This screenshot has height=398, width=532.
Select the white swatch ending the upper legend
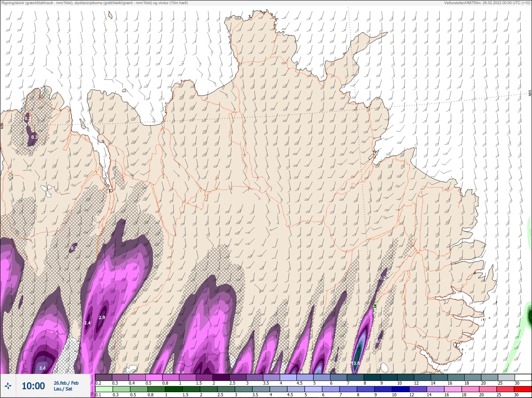coord(523,378)
